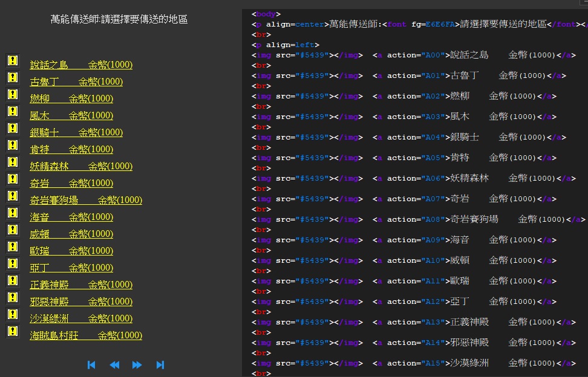Pick the 肯特 teleport link

click(x=71, y=149)
